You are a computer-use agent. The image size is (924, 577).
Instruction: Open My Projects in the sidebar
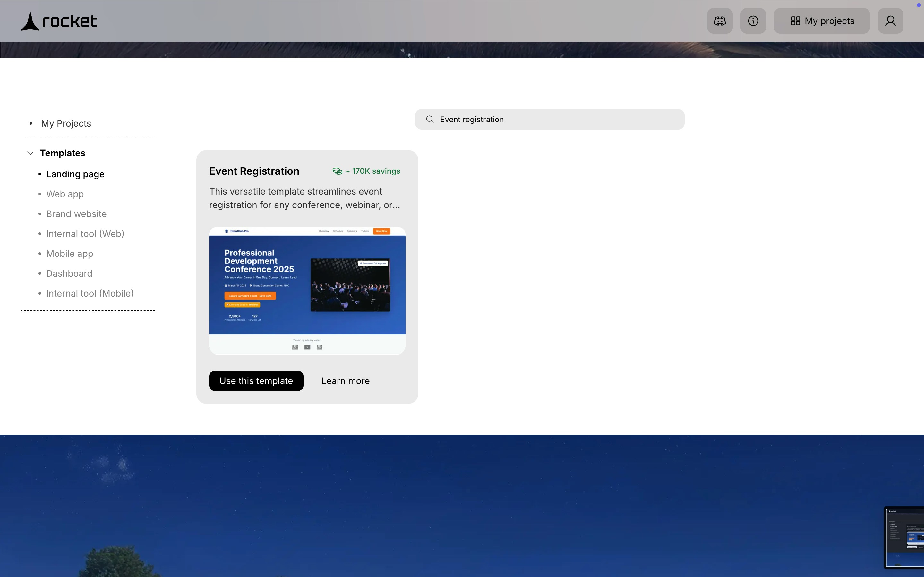[x=66, y=124]
